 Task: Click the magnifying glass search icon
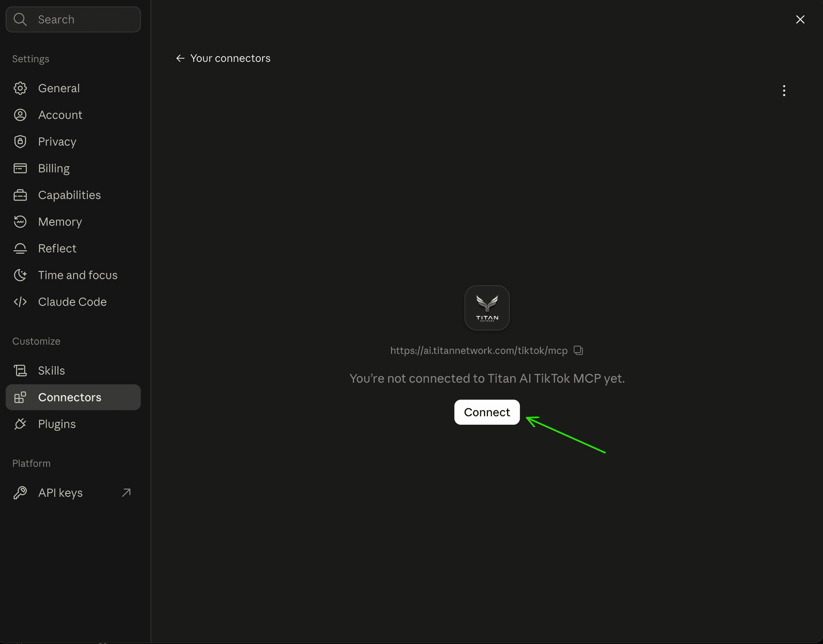[x=20, y=19]
